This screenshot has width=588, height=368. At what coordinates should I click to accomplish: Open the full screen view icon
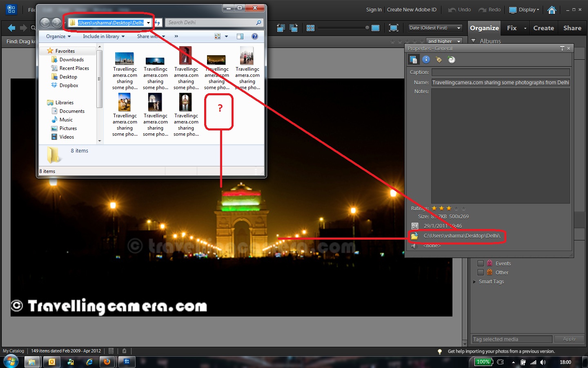(393, 28)
